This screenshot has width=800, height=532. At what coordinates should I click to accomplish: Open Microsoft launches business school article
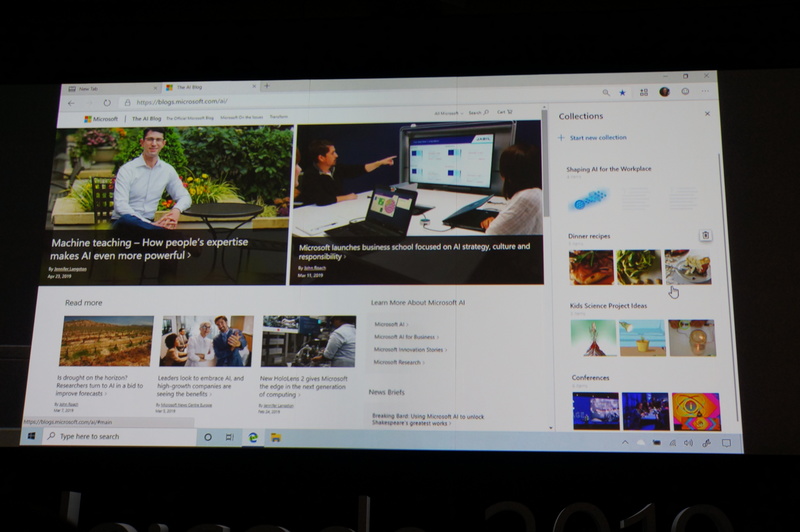tap(414, 251)
